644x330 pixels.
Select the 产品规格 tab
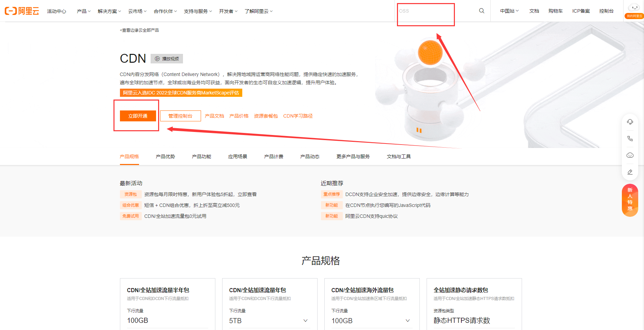coord(129,156)
